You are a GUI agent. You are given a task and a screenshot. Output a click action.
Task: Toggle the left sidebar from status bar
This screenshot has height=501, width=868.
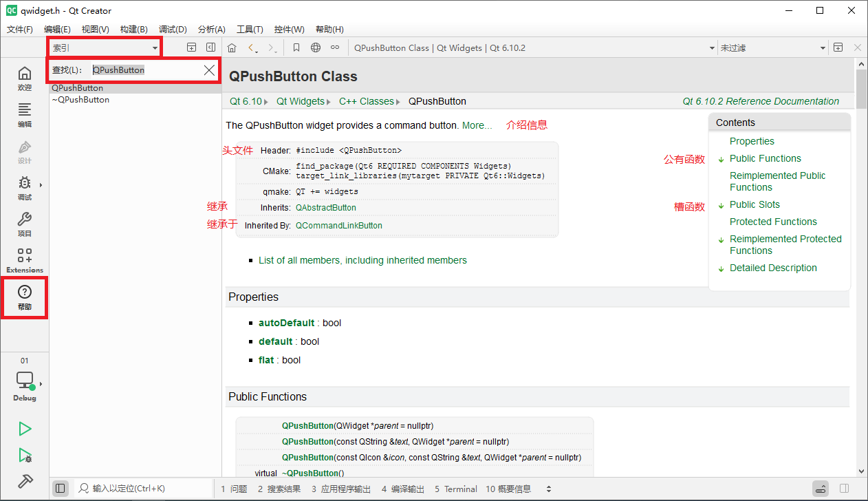60,488
